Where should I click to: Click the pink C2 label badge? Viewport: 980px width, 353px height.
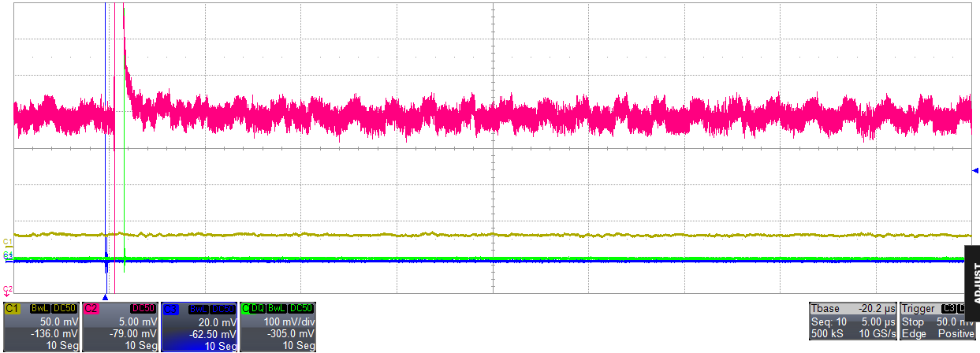91,309
